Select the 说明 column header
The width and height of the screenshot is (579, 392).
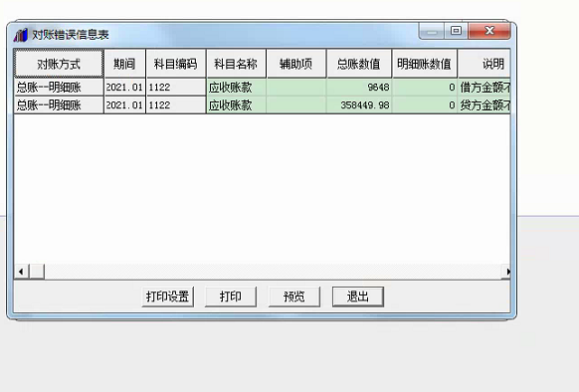click(484, 64)
